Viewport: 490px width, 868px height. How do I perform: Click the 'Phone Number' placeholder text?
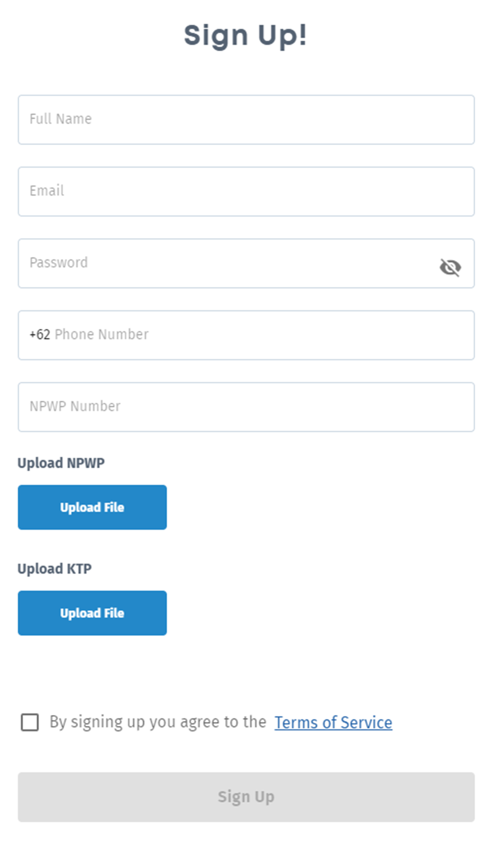point(101,335)
